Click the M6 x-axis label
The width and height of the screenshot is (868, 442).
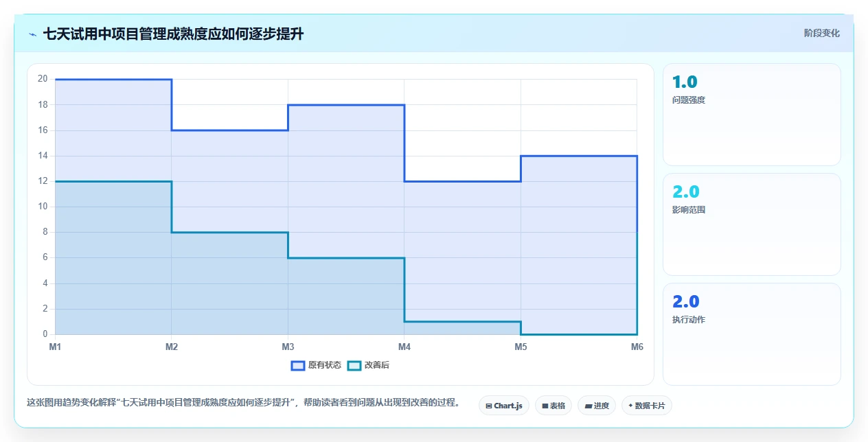point(637,347)
